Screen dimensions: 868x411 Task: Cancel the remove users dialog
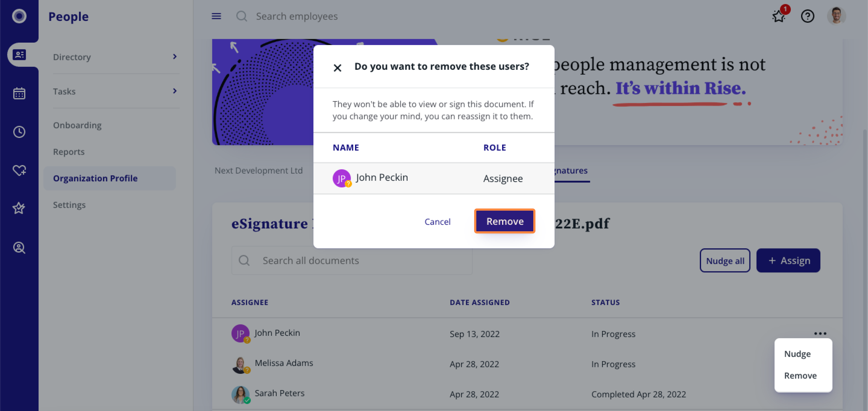point(437,222)
